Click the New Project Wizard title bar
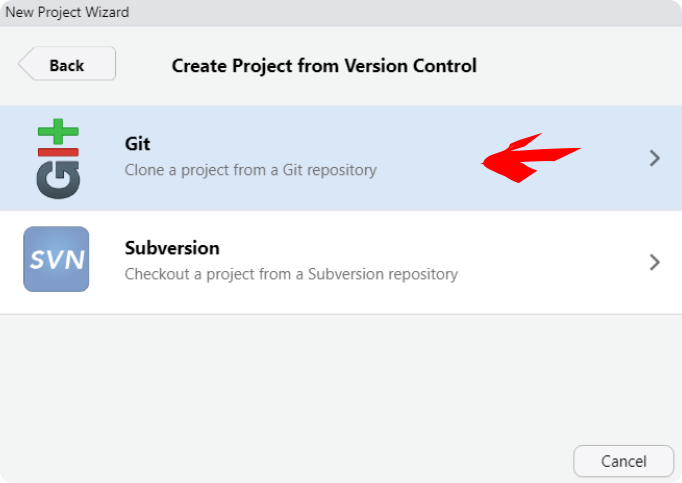The image size is (682, 483). pos(341,13)
